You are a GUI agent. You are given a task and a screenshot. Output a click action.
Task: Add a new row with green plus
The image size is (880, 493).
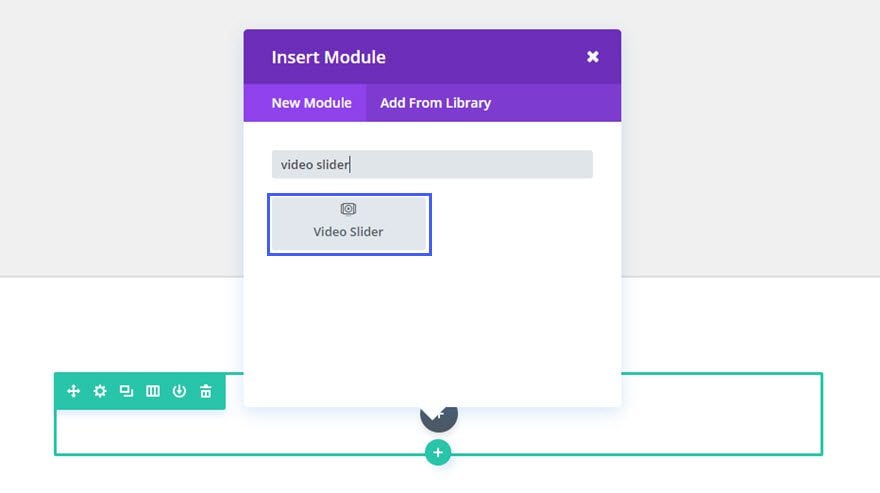point(438,453)
